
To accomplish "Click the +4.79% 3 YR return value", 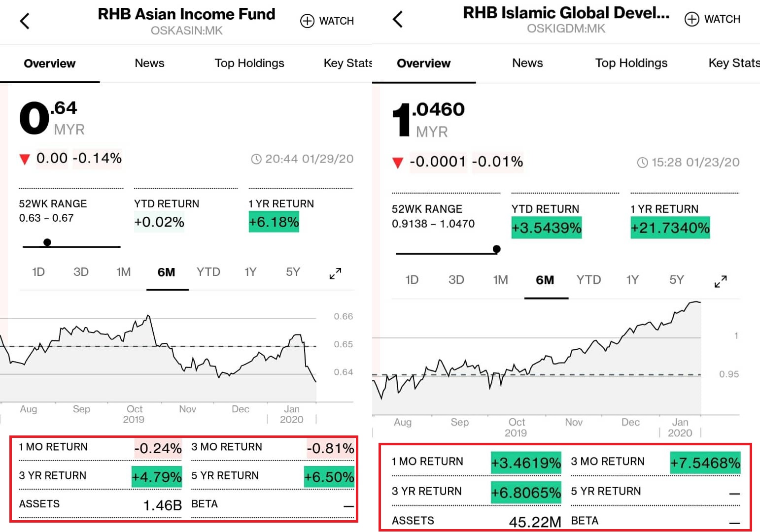I will tap(157, 477).
